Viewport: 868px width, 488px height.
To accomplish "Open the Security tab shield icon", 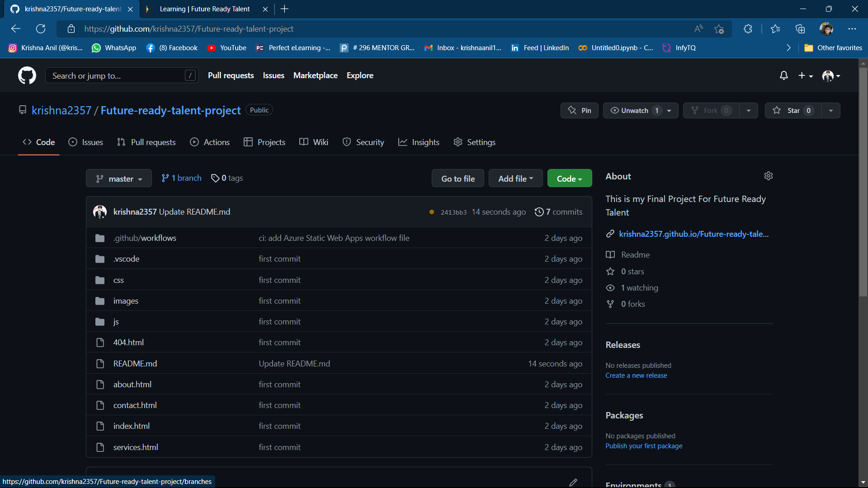I will 347,142.
